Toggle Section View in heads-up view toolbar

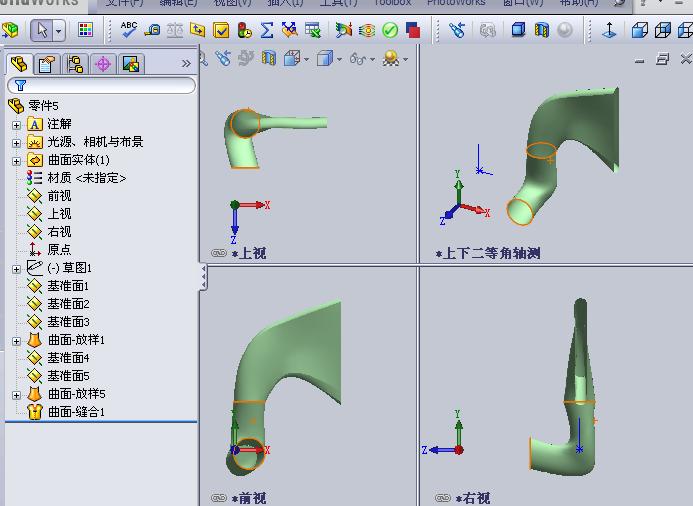click(x=269, y=58)
